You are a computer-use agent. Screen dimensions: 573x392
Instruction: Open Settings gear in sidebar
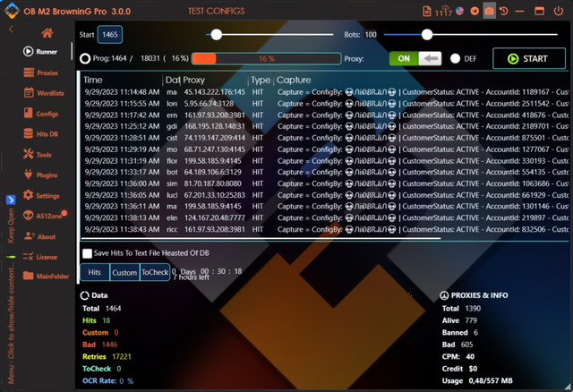28,195
